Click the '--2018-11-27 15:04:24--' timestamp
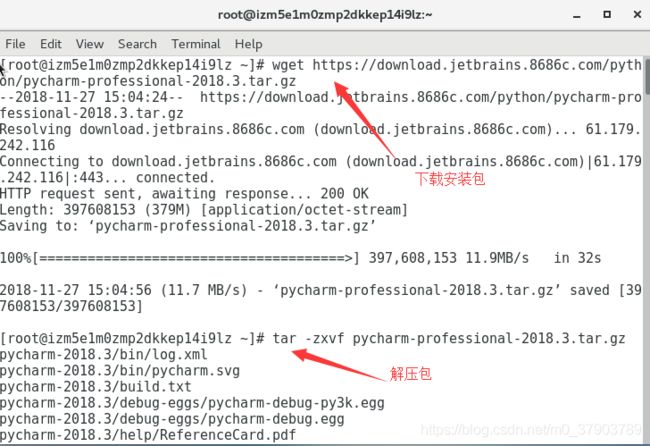Image resolution: width=650 pixels, height=446 pixels. coord(92,97)
